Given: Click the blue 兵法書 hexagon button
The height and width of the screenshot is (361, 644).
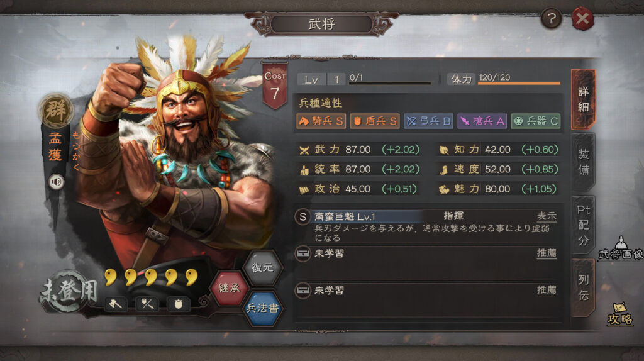Looking at the screenshot, I should tap(263, 308).
